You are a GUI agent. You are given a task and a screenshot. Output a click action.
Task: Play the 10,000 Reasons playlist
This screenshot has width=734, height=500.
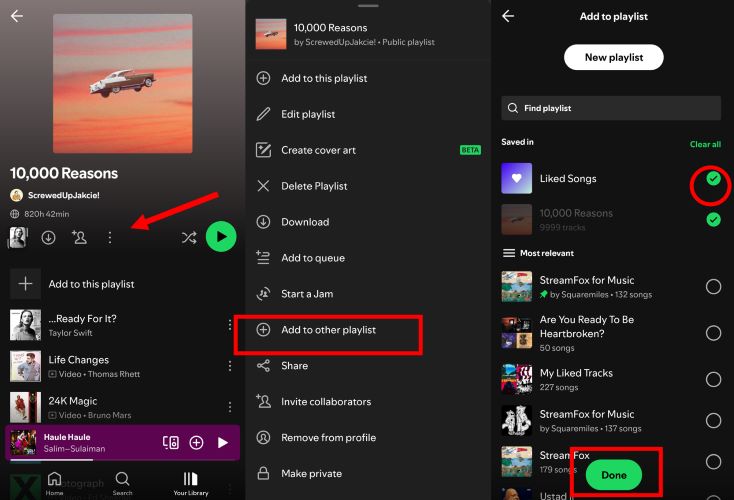(x=221, y=237)
